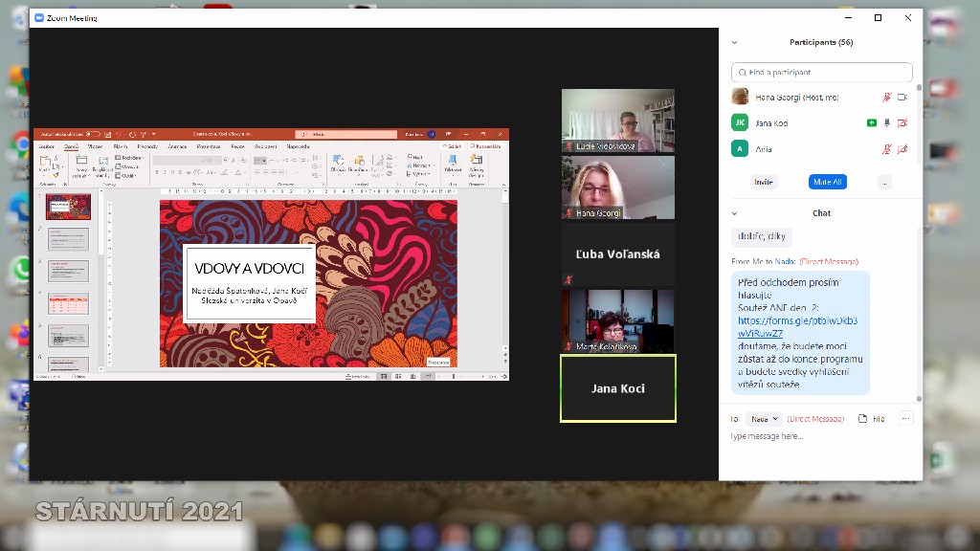Click Jana Koci's microphone icon
The width and height of the screenshot is (980, 551).
887,123
